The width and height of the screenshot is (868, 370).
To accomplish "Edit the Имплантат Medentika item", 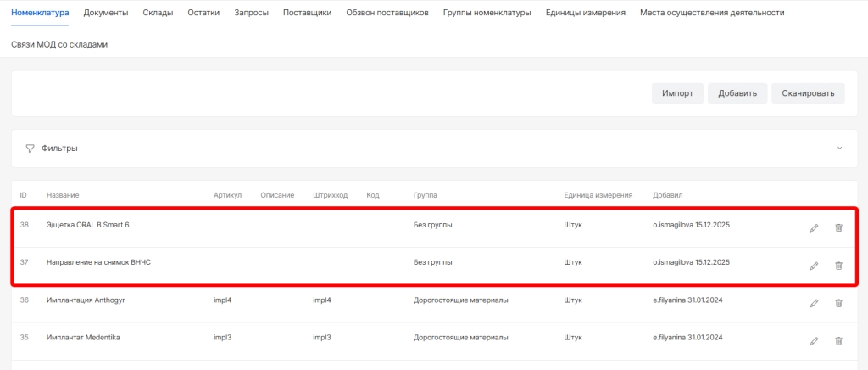I will [814, 340].
